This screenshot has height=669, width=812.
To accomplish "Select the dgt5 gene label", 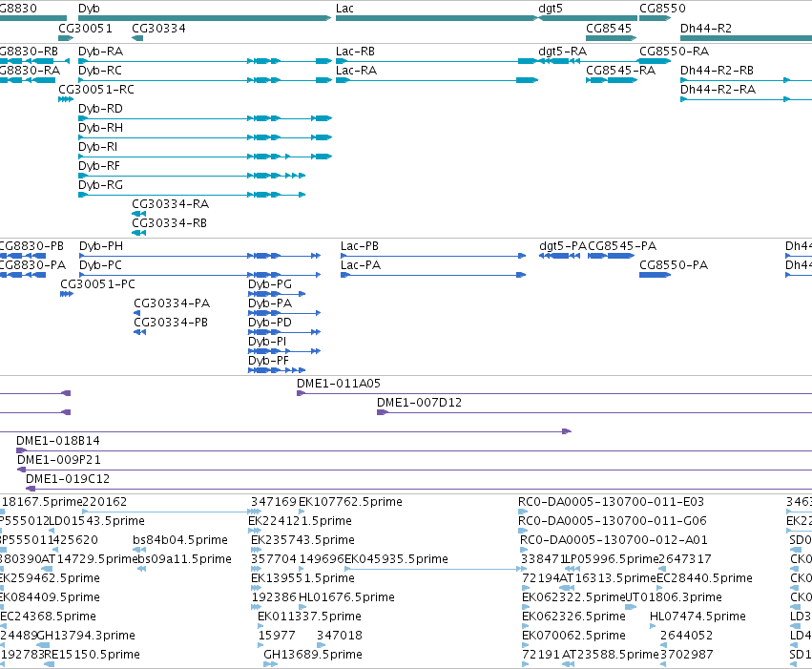I will (x=551, y=9).
